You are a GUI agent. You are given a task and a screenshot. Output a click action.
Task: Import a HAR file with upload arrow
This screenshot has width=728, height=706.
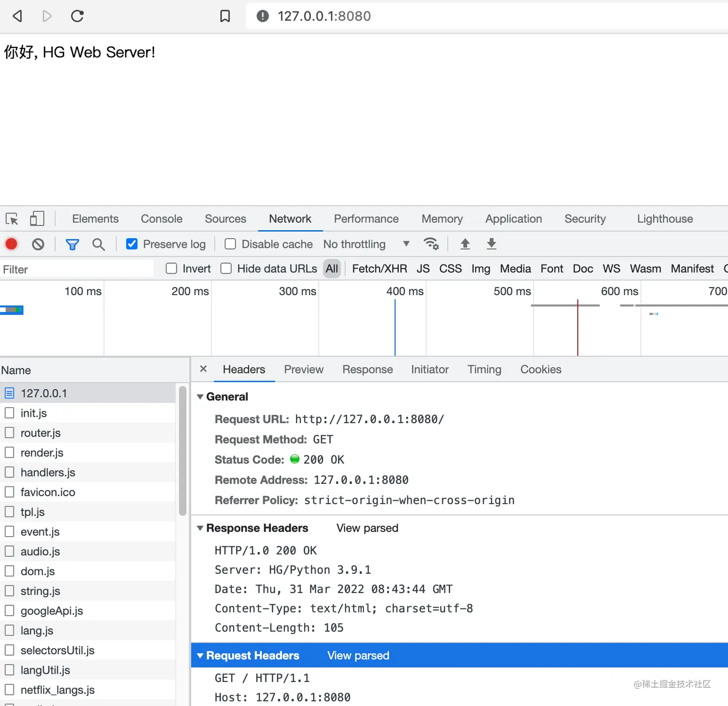click(465, 244)
